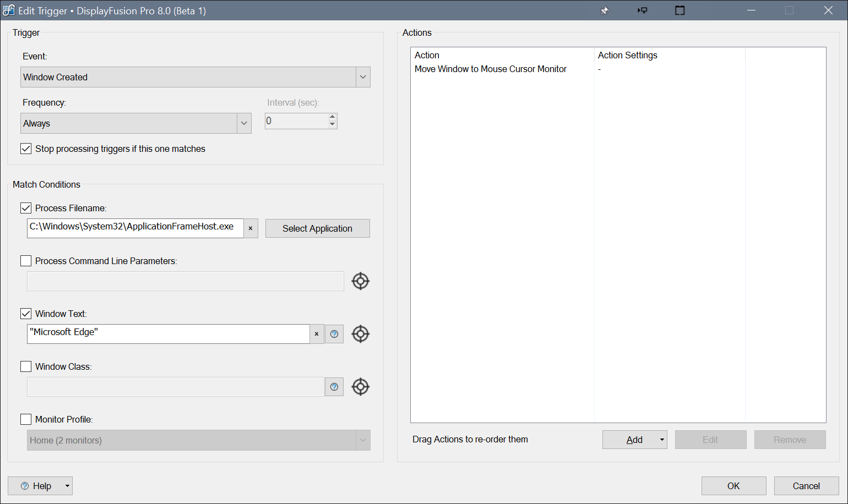
Task: Click target crosshair for Process Command Line Parameters
Action: (x=360, y=281)
